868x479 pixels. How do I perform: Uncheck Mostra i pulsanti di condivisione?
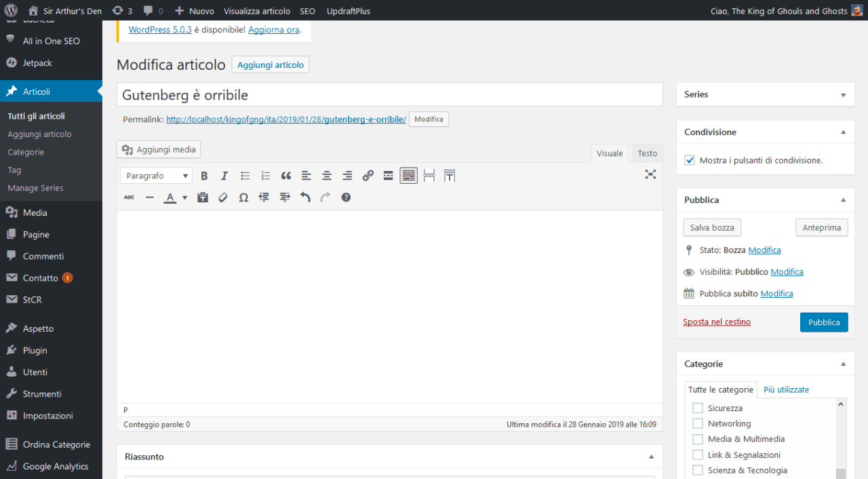click(690, 161)
